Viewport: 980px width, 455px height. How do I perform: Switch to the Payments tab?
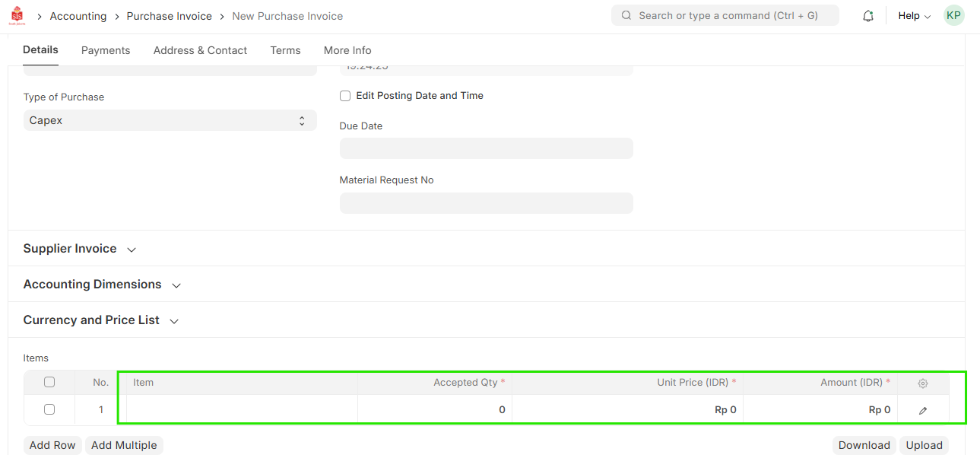[106, 50]
